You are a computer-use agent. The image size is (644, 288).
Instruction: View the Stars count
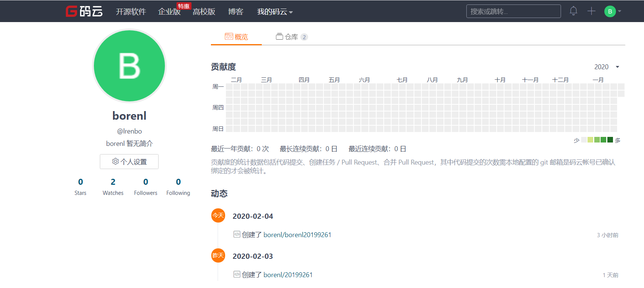pos(80,187)
